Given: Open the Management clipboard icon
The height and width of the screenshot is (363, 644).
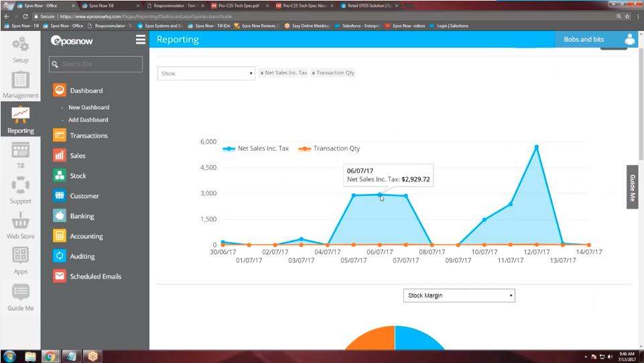Looking at the screenshot, I should [x=20, y=80].
